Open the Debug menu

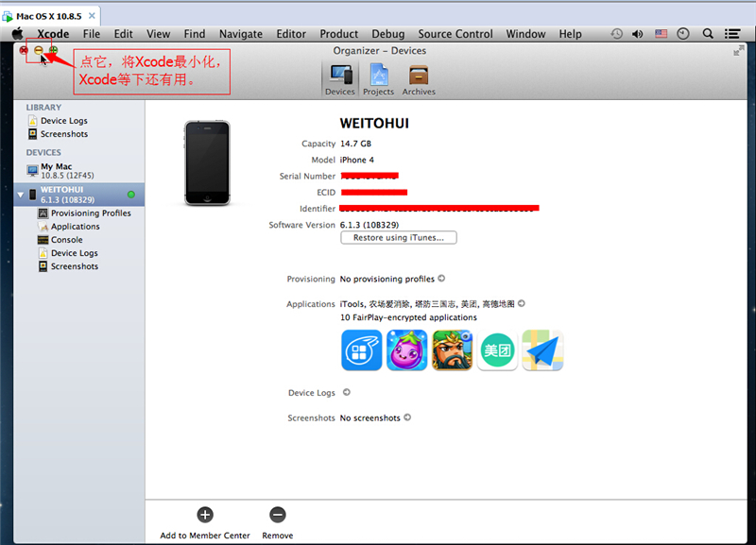[388, 34]
